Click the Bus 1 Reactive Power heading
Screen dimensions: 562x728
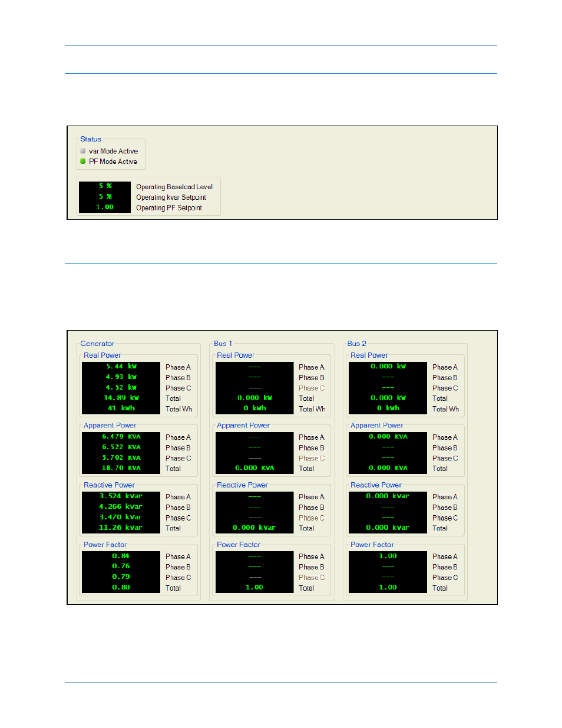click(242, 485)
